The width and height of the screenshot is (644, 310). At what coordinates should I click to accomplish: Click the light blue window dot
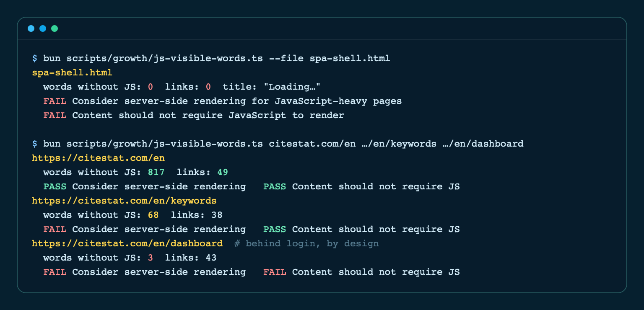tap(31, 28)
